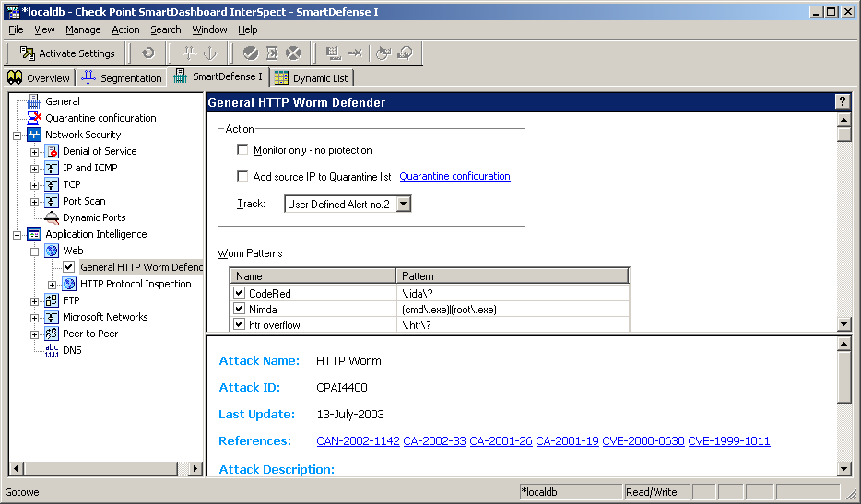Expand the Peer to Peer node
Screen dimensions: 861x504
click(35, 334)
